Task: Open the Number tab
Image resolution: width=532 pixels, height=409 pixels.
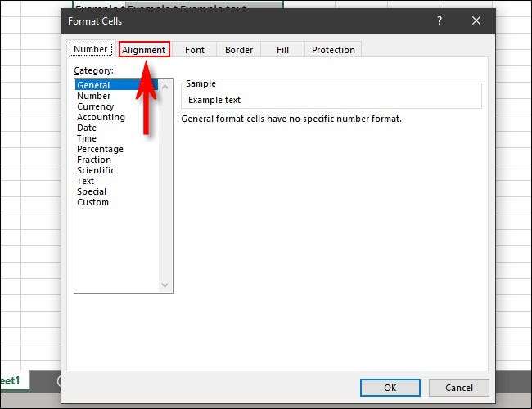Action: (91, 49)
